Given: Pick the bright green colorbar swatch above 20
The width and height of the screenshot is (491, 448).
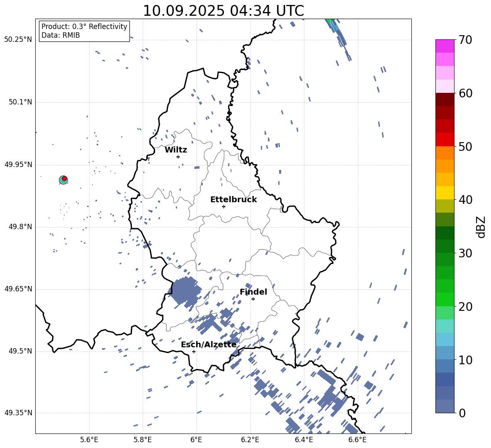Looking at the screenshot, I should point(445,299).
